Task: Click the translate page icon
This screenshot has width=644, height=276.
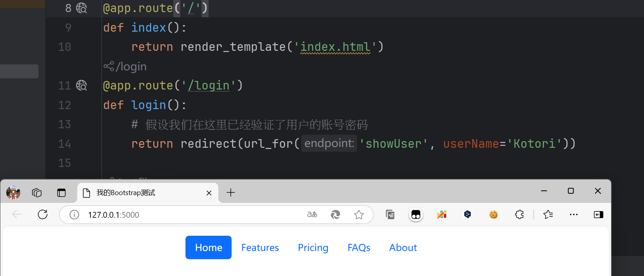Action: [x=312, y=215]
